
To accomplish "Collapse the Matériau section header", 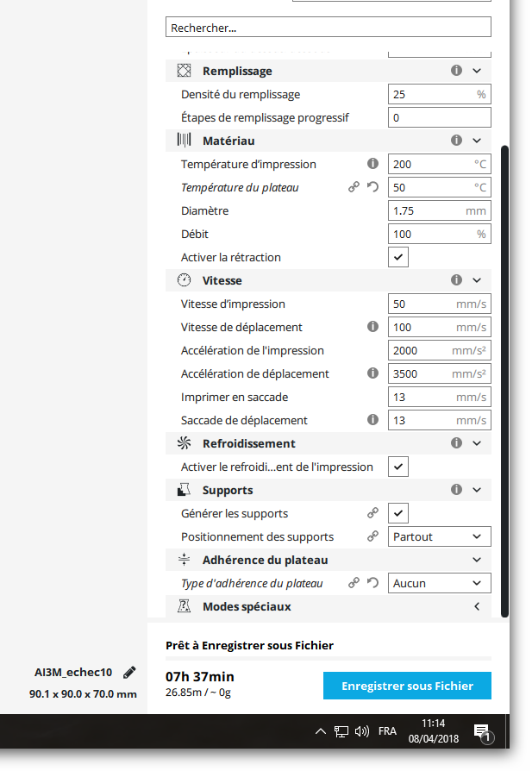I will click(477, 141).
